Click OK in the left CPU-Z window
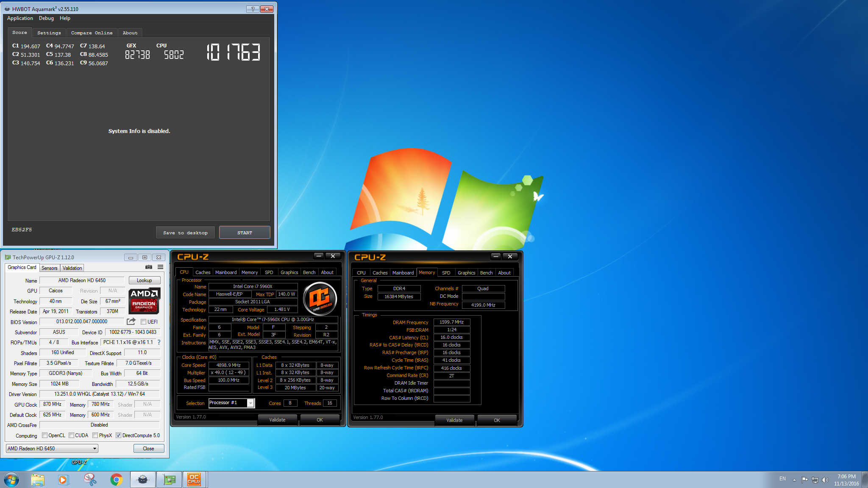 (x=320, y=420)
